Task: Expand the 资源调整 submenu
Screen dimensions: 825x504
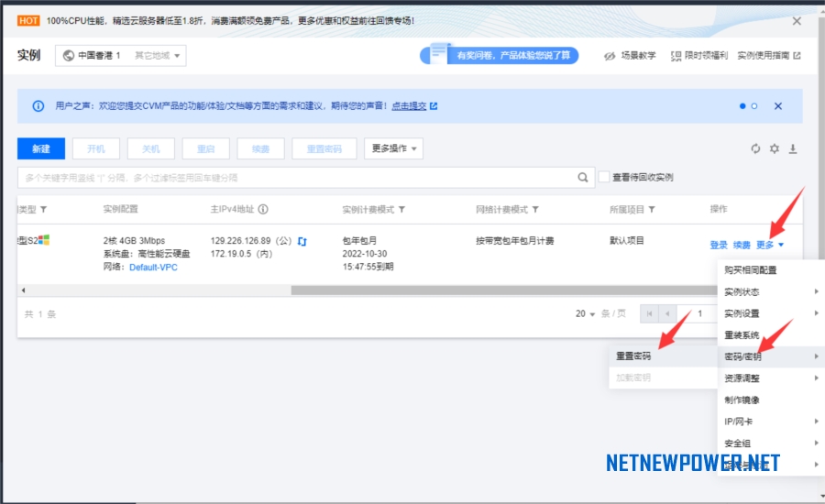Action: pos(771,378)
